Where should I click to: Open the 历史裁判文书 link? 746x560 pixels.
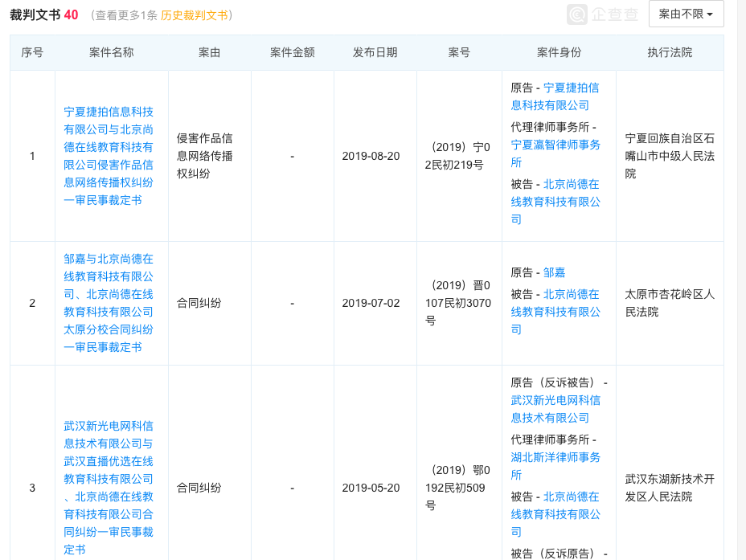pyautogui.click(x=195, y=15)
